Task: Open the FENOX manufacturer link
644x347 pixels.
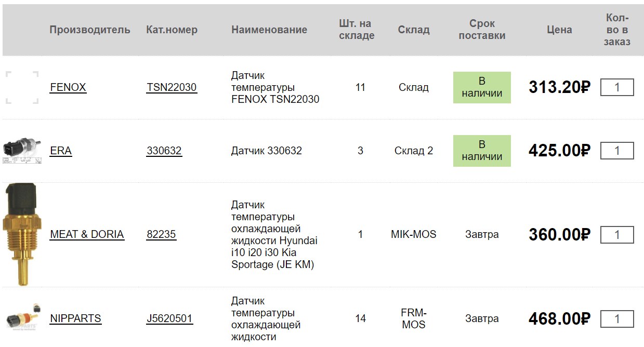Action: [68, 87]
